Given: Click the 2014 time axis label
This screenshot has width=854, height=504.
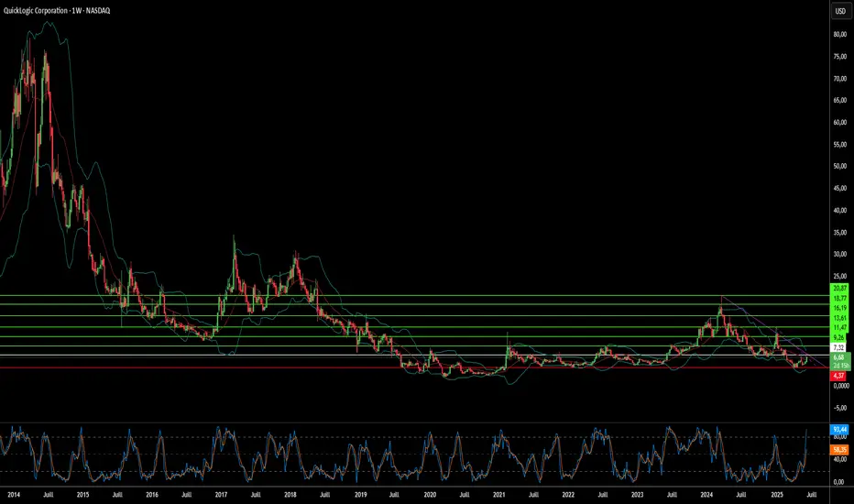Looking at the screenshot, I should point(14,495).
